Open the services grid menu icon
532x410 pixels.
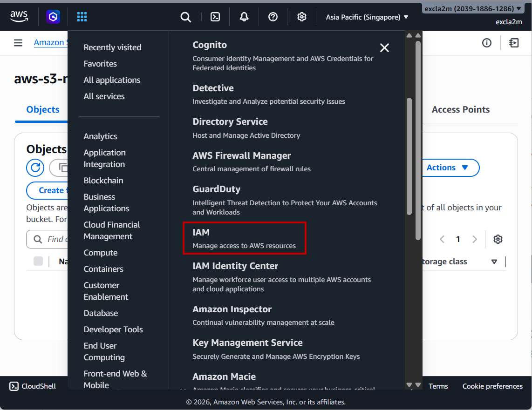82,17
